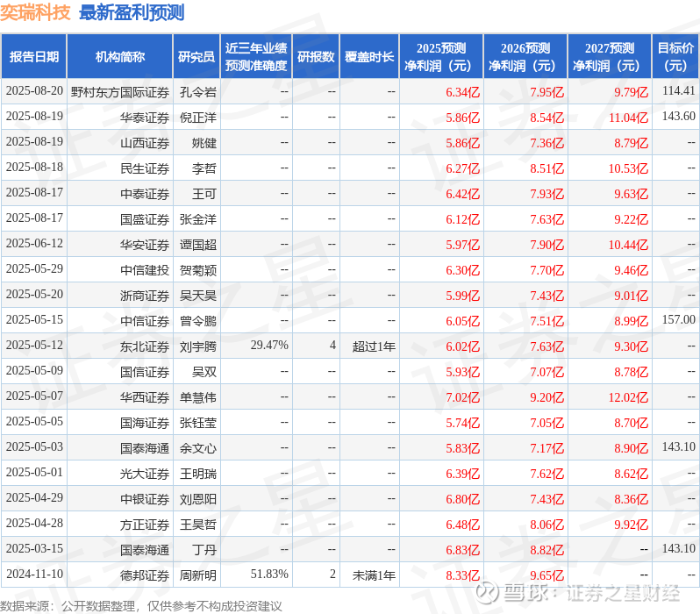Image resolution: width=700 pixels, height=614 pixels.
Task: Click coverage duration 超过1年
Action: (x=374, y=346)
